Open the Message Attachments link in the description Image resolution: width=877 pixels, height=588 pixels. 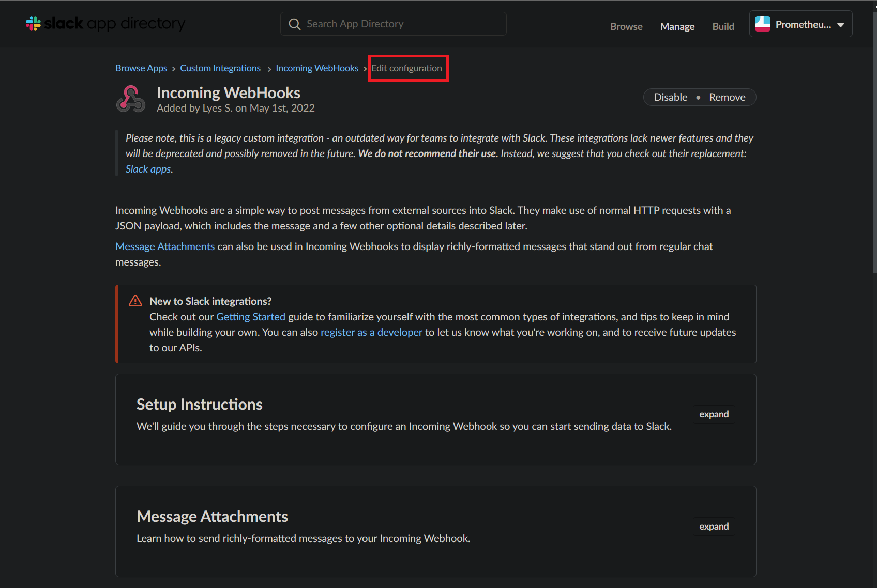click(x=165, y=246)
